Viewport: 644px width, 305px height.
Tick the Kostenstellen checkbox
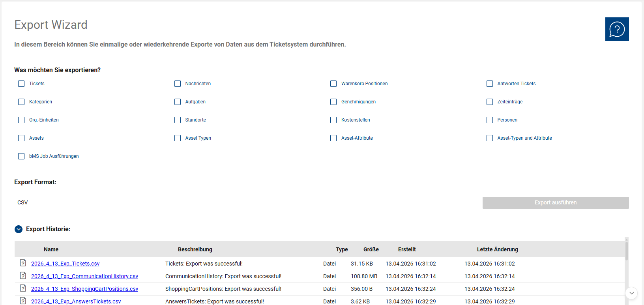[x=333, y=120]
